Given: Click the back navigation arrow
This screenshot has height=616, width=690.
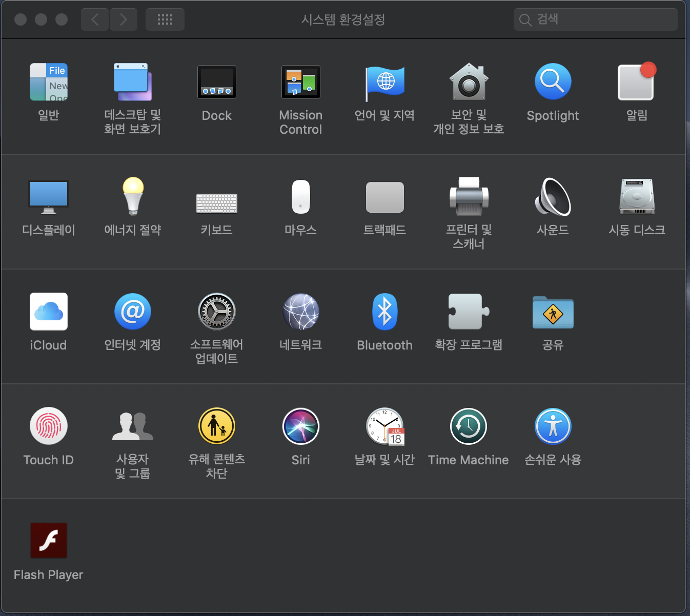Looking at the screenshot, I should click(95, 19).
